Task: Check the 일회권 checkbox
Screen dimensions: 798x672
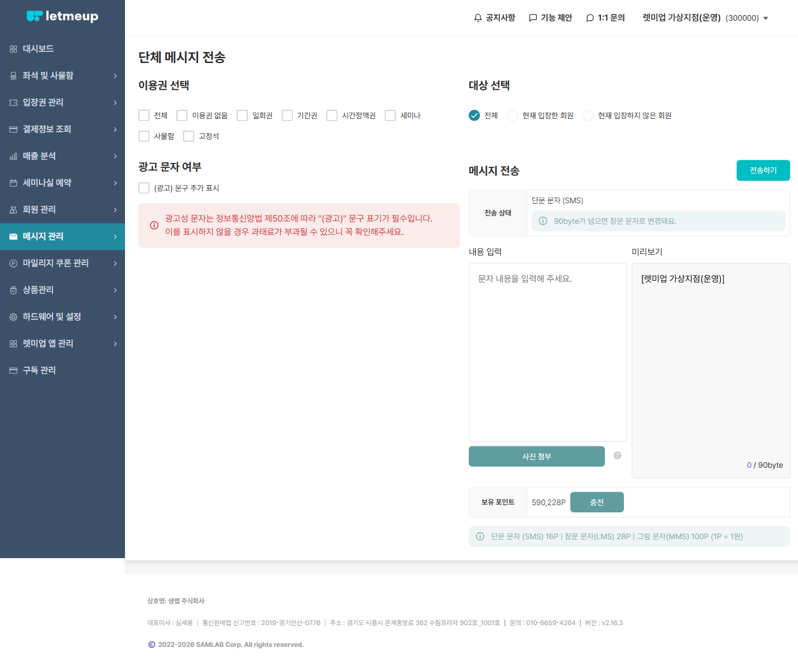Action: click(x=242, y=116)
